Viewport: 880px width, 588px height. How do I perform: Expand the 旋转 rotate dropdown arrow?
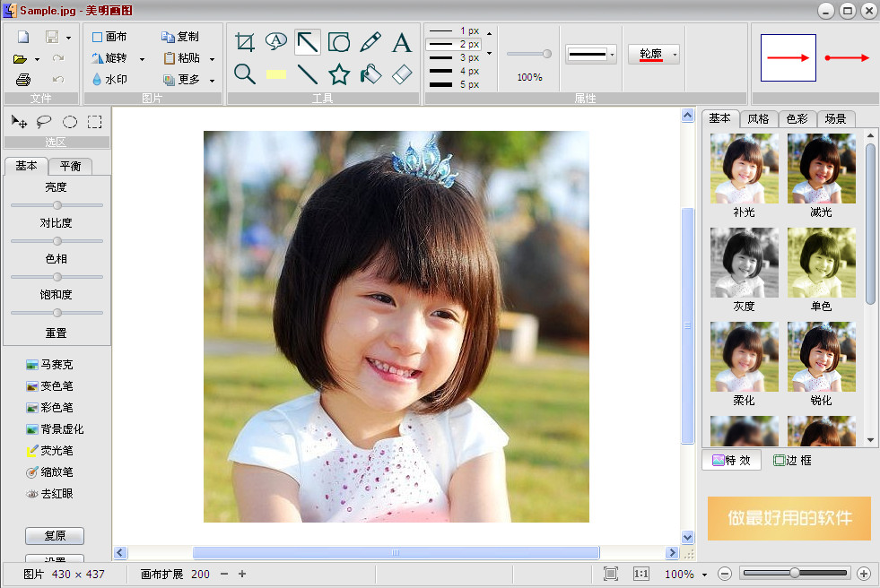click(x=142, y=59)
